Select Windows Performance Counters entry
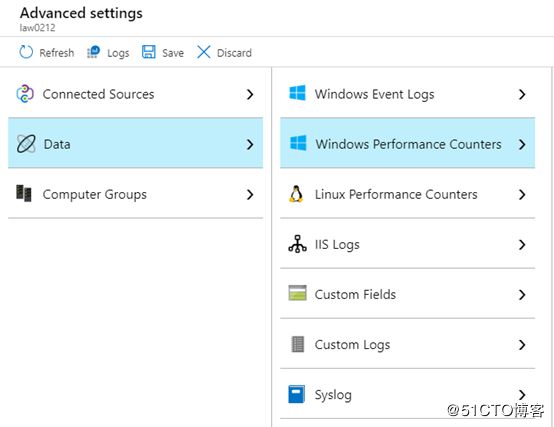The width and height of the screenshot is (554, 427). click(407, 143)
